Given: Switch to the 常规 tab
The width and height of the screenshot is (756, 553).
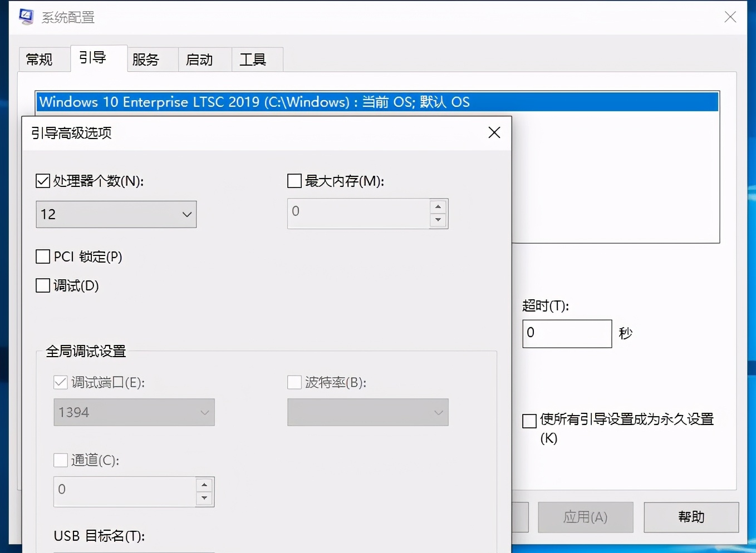Looking at the screenshot, I should click(x=43, y=59).
